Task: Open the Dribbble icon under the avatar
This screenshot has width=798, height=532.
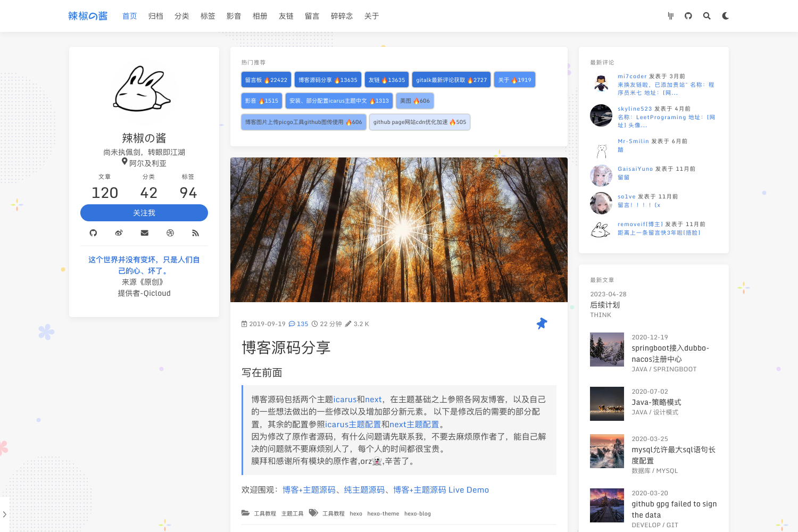Action: pyautogui.click(x=170, y=232)
